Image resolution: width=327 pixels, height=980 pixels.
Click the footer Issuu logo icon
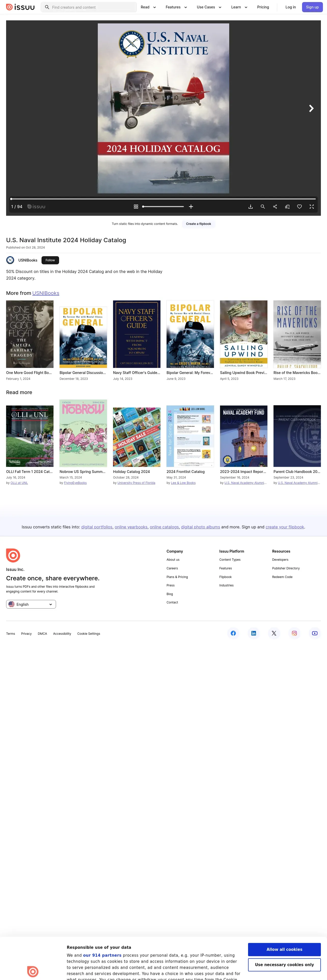tap(13, 555)
